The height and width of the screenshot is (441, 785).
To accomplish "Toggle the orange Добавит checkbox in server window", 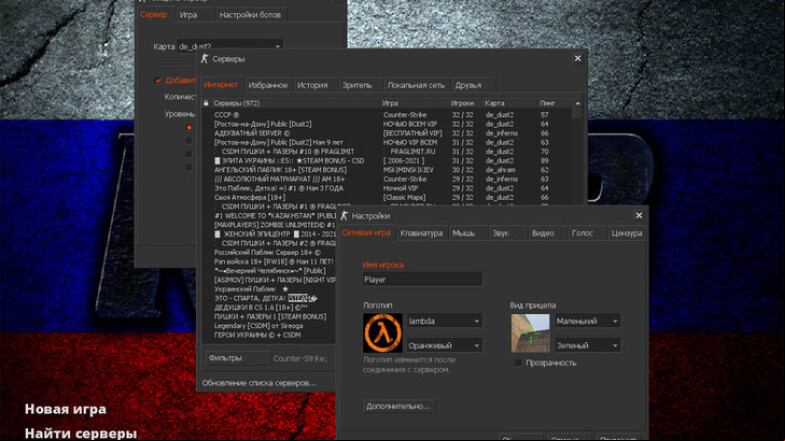I will point(158,80).
